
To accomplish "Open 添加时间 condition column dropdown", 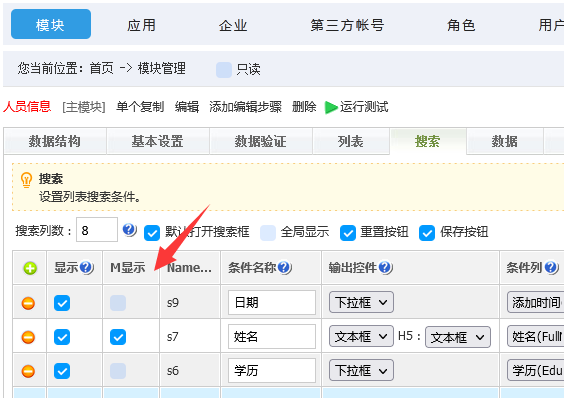I will click(536, 303).
